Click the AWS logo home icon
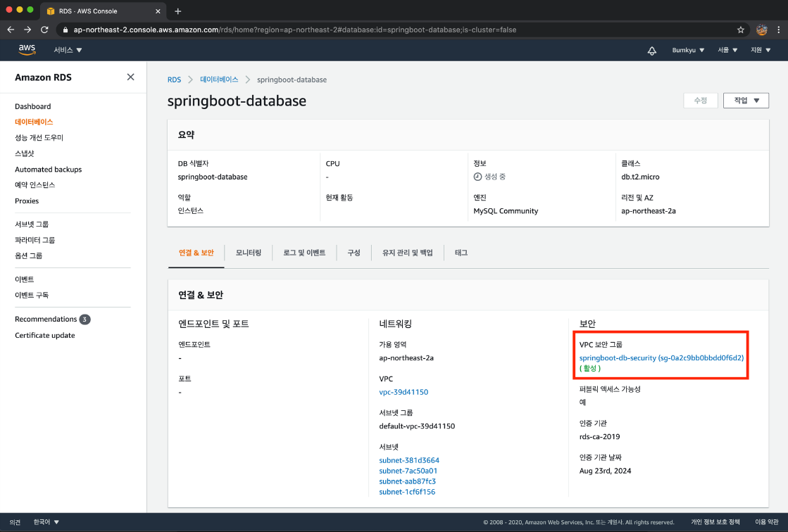 27,49
